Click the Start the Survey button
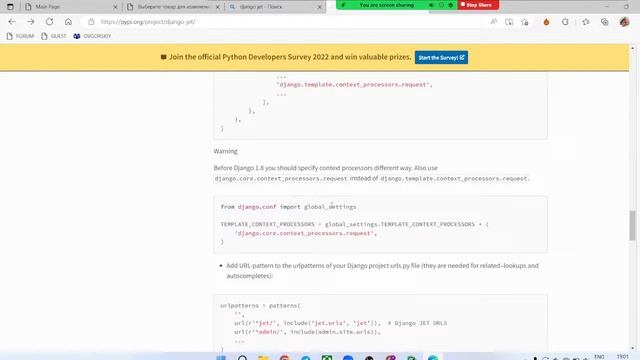This screenshot has width=640, height=360. [441, 58]
